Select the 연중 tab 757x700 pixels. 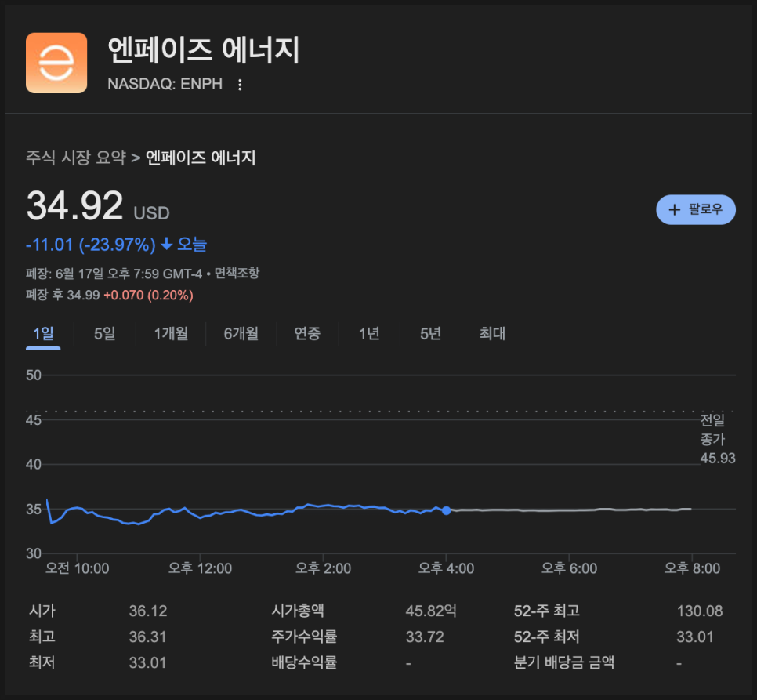pyautogui.click(x=307, y=334)
